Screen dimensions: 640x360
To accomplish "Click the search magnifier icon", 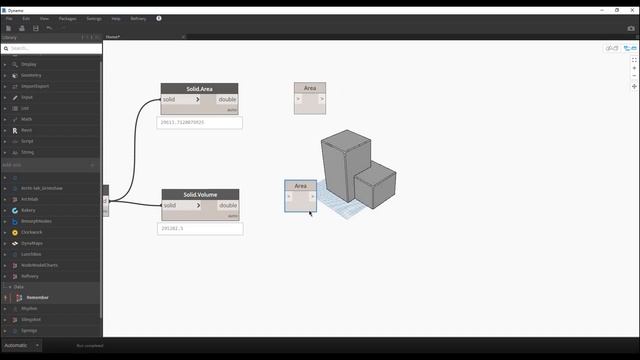I will pyautogui.click(x=6, y=49).
